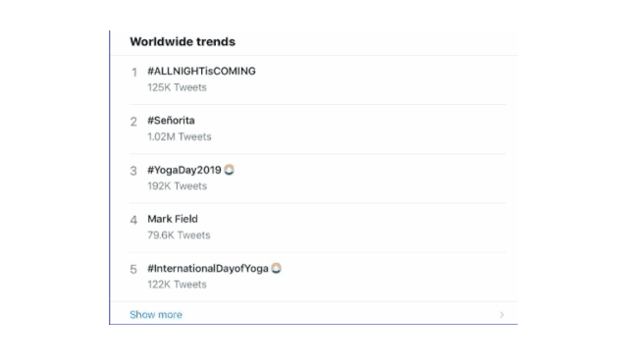The height and width of the screenshot is (364, 628).
Task: Click the Worldwide trends heading
Action: [183, 41]
